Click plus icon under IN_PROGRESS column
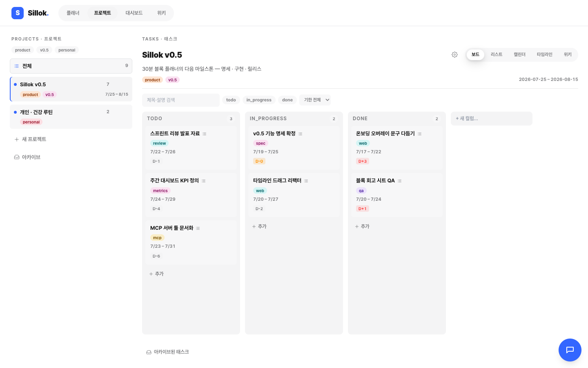This screenshot has height=368, width=588. click(x=254, y=227)
